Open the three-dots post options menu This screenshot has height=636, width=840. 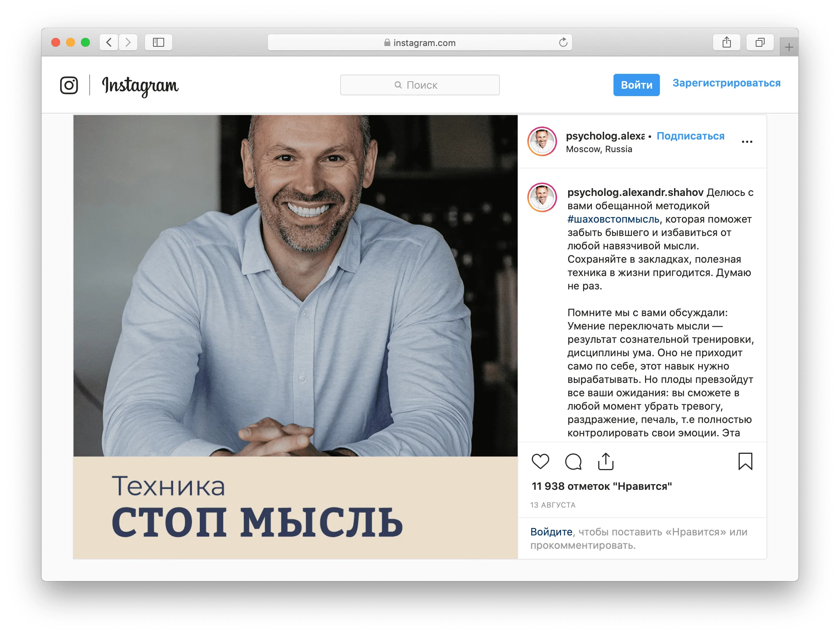[x=746, y=141]
